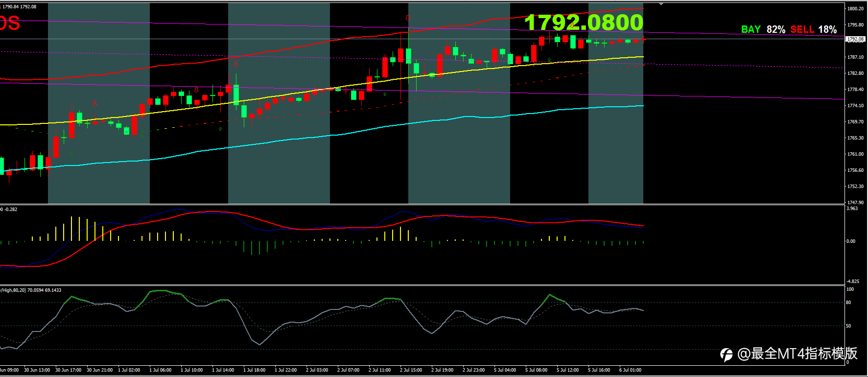Click the -4.825 scale value in the MACD panel
The height and width of the screenshot is (377, 868).
853,282
